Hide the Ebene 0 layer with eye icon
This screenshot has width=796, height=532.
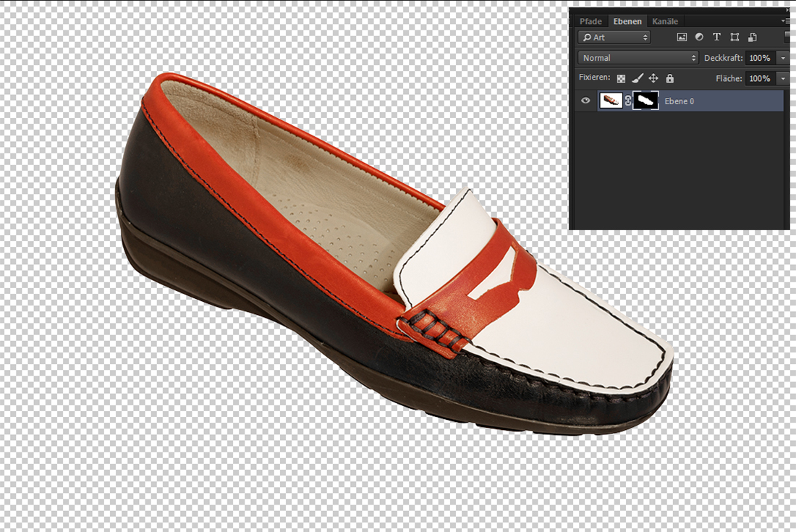click(585, 101)
